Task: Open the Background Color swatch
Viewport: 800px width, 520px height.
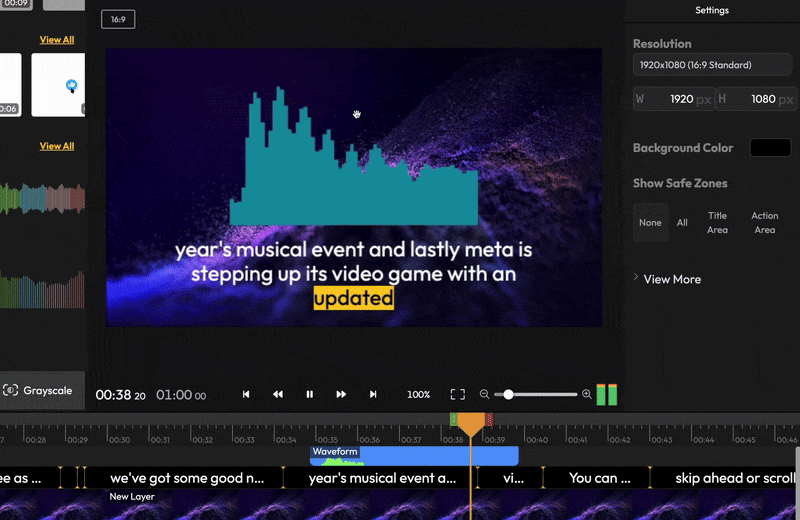Action: 770,148
